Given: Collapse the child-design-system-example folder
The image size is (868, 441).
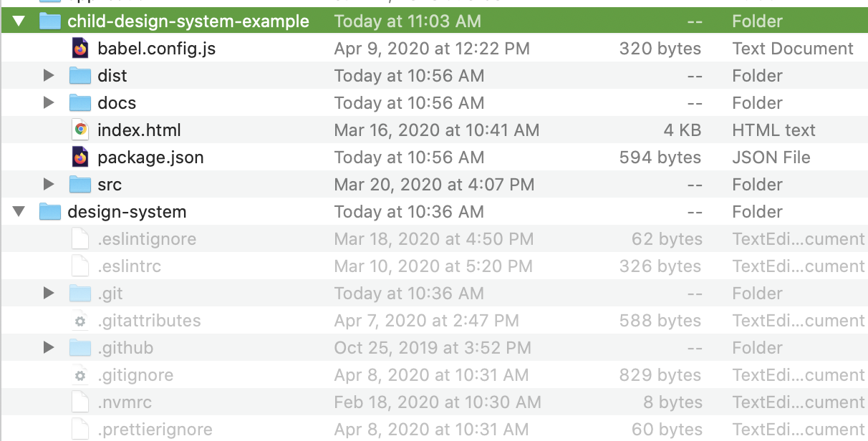Looking at the screenshot, I should pyautogui.click(x=19, y=21).
